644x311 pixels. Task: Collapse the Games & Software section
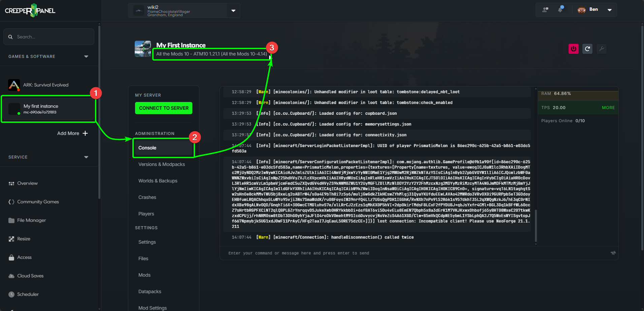[x=86, y=57]
